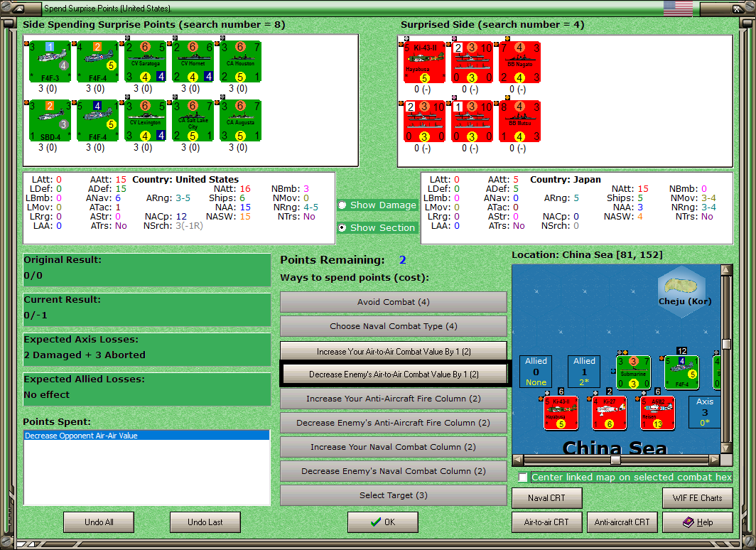This screenshot has height=550, width=756.
Task: Select the CV Lexington carrier counter
Action: pyautogui.click(x=145, y=121)
